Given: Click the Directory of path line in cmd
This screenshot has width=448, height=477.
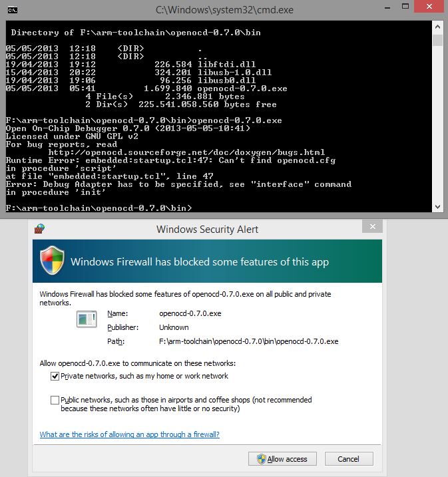Looking at the screenshot, I should [x=136, y=33].
